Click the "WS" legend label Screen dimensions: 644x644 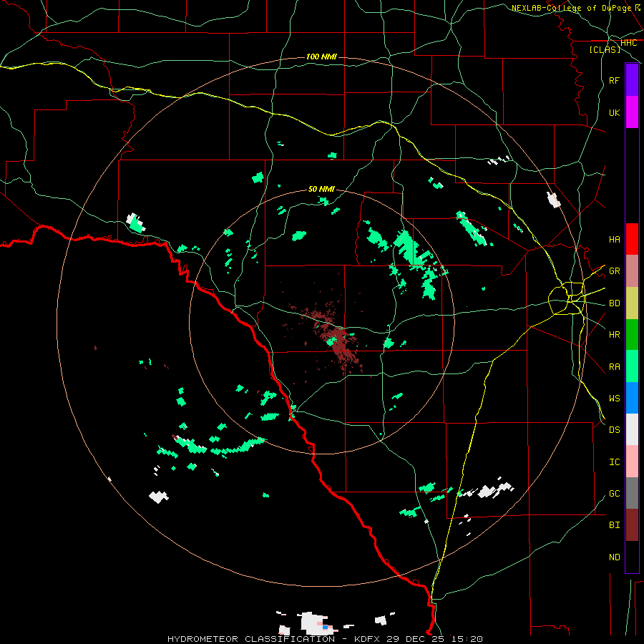click(615, 399)
